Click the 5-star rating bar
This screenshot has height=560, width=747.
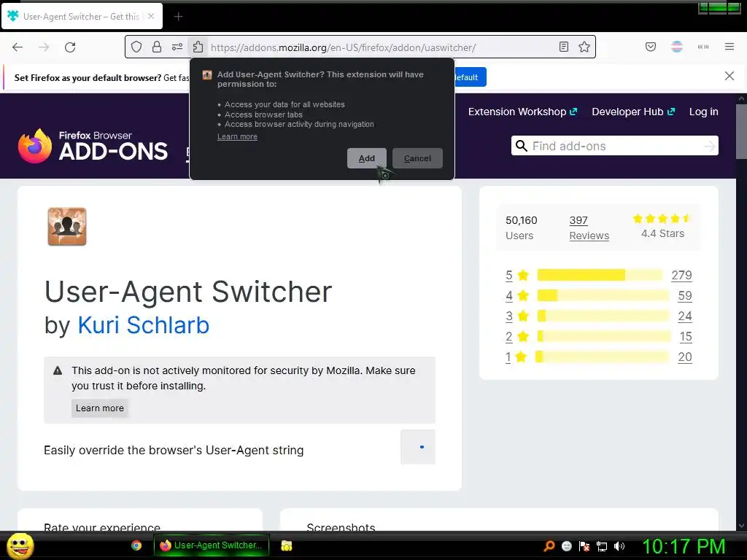(x=600, y=275)
